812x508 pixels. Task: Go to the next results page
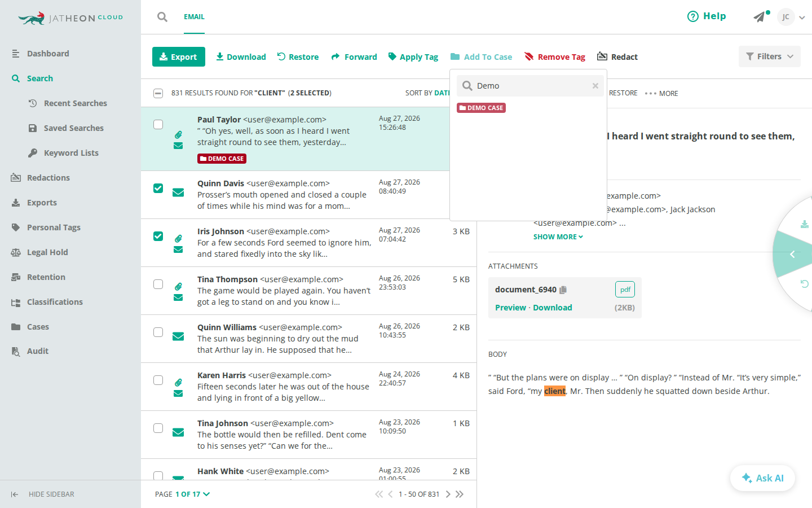click(x=448, y=494)
